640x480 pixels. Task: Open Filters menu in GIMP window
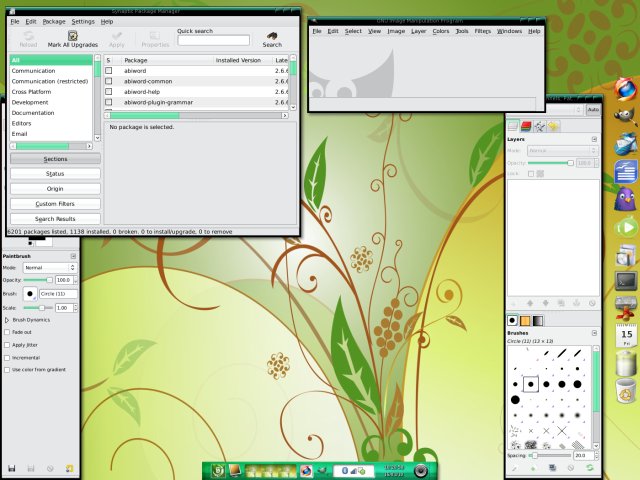point(482,31)
